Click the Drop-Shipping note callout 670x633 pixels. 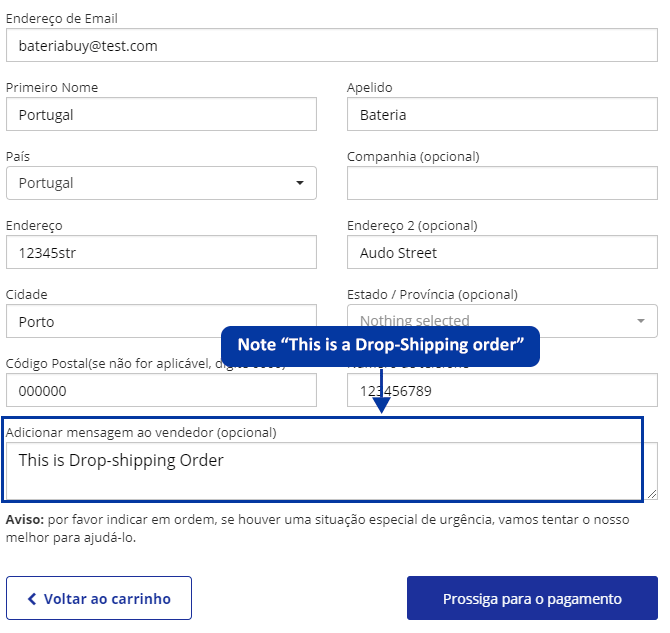380,345
